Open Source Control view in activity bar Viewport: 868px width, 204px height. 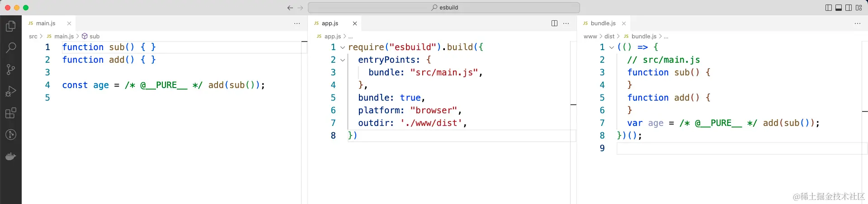click(11, 69)
